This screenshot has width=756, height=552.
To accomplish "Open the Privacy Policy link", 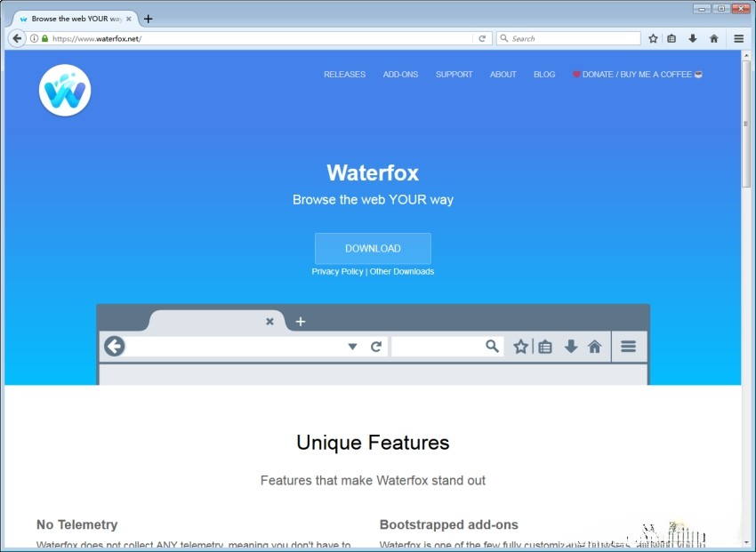I will 337,271.
